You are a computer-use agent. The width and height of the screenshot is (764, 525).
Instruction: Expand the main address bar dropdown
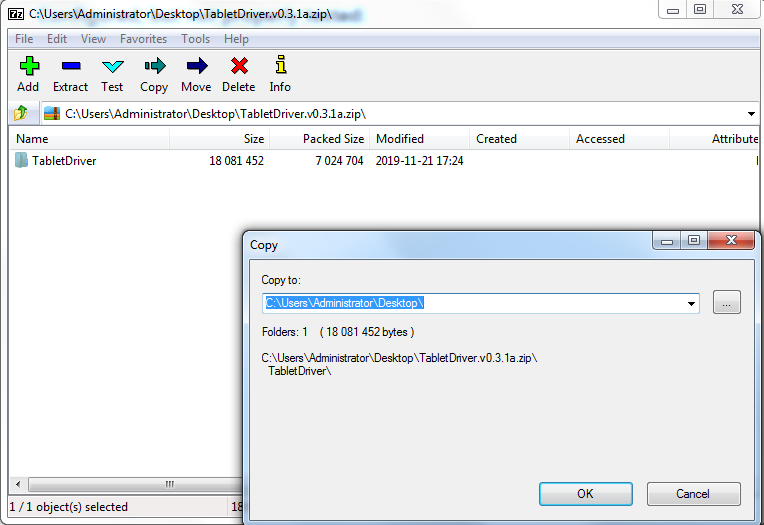[x=751, y=114]
